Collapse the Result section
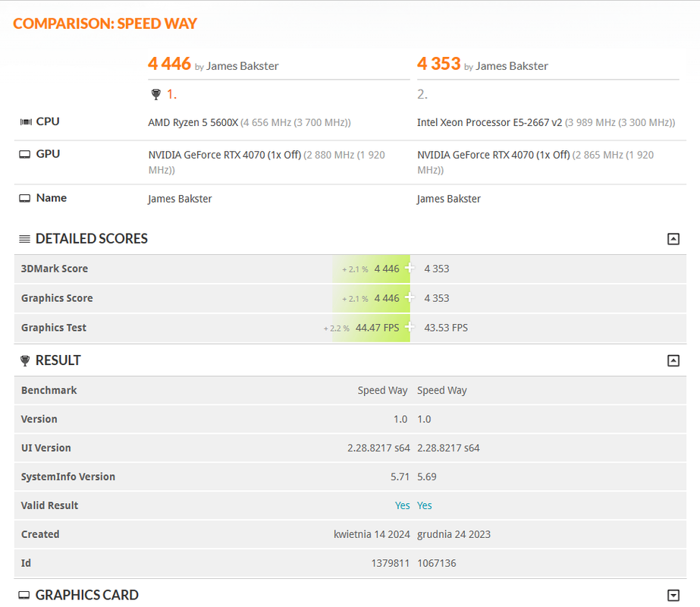This screenshot has height=607, width=700. pos(673,360)
